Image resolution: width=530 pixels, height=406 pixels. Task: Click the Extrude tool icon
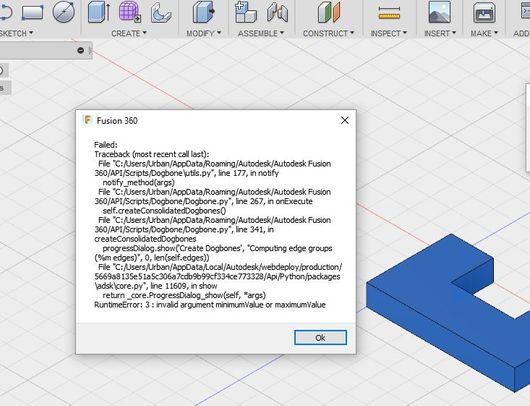click(98, 12)
